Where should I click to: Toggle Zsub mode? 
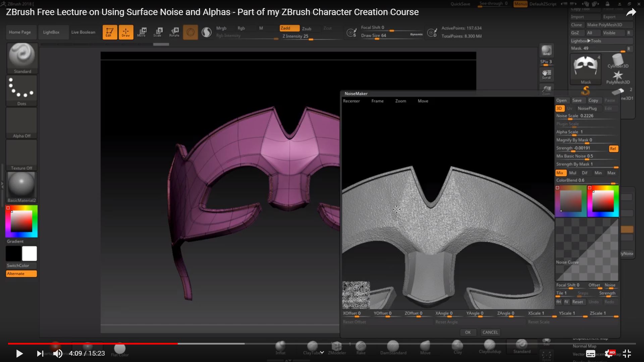(307, 29)
